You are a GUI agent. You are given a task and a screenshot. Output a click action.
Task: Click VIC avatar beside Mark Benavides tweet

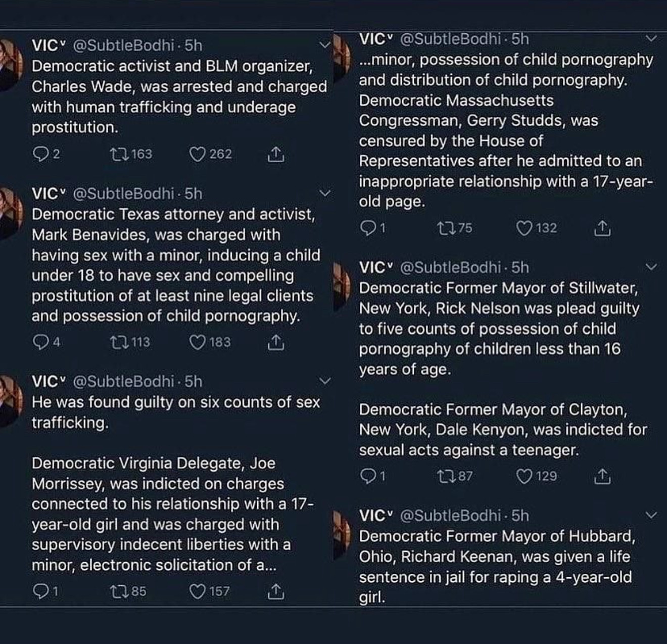pyautogui.click(x=10, y=211)
